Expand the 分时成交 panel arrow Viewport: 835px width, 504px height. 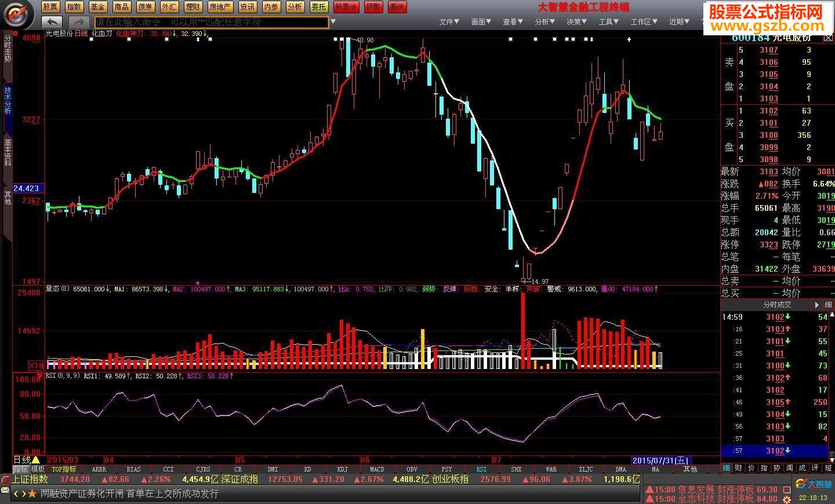pos(817,305)
